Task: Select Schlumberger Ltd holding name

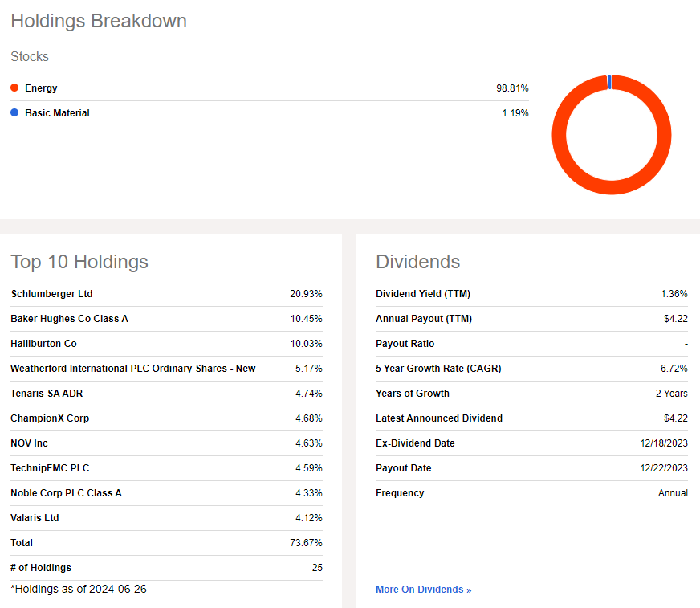Action: [52, 293]
